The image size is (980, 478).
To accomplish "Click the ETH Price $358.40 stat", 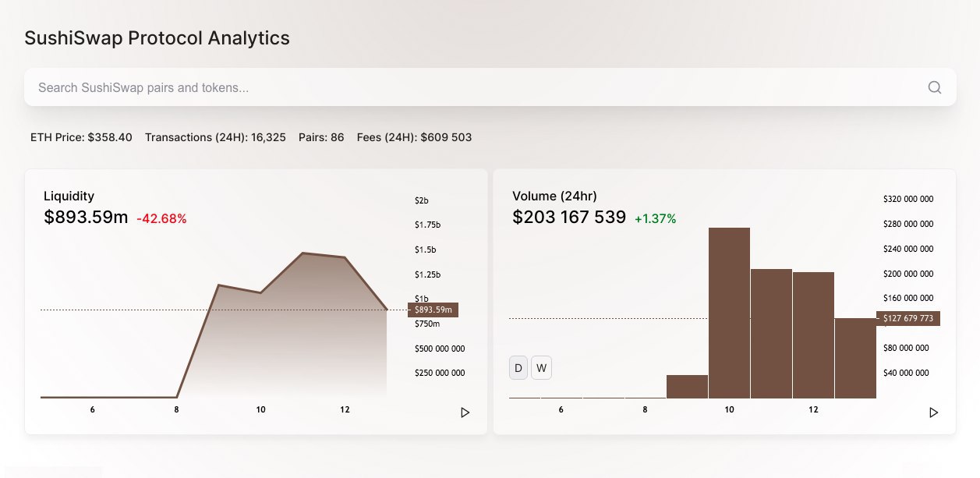I will (x=81, y=137).
